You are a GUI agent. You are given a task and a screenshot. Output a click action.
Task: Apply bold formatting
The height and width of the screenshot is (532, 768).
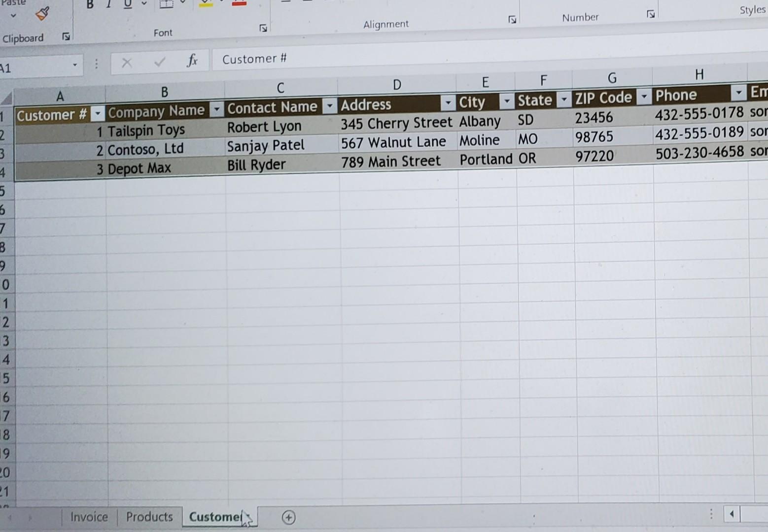tap(89, 3)
